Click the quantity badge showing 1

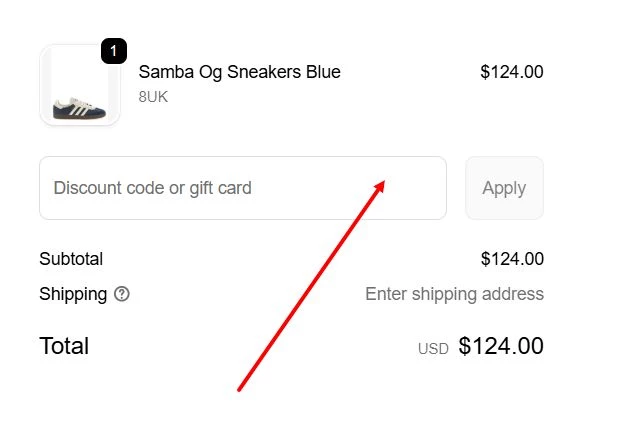tap(114, 50)
